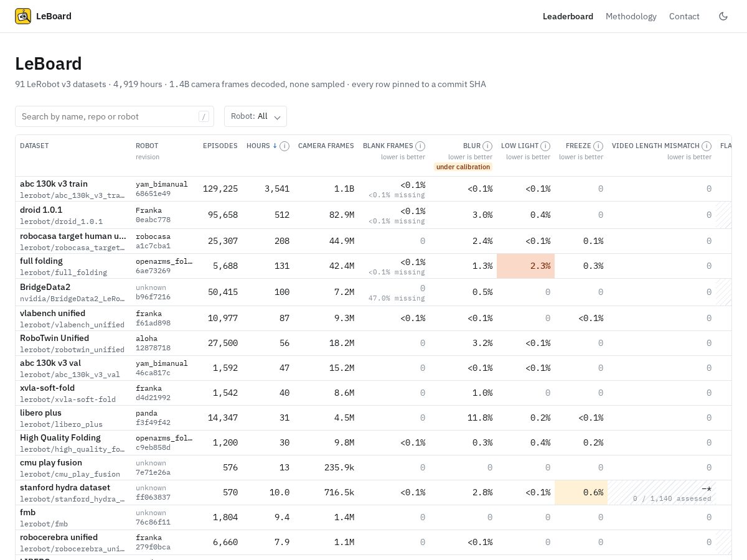
Task: Click highlighted 2.3% low light cell
Action: tap(525, 266)
